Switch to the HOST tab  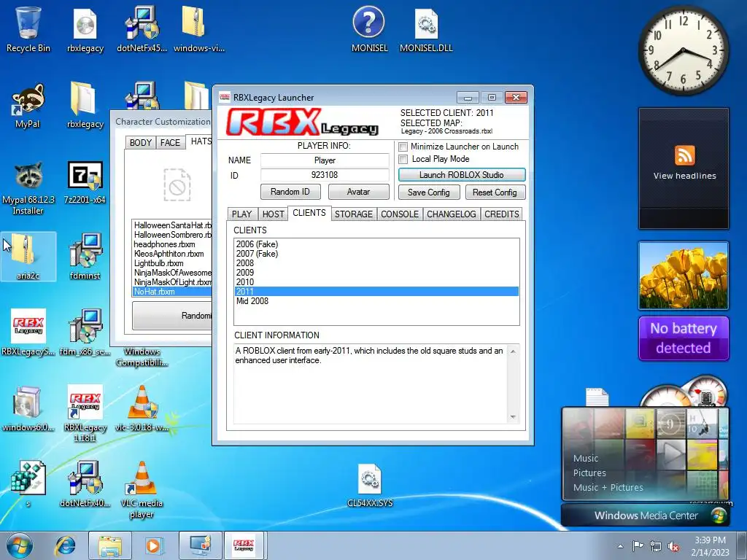pyautogui.click(x=273, y=214)
